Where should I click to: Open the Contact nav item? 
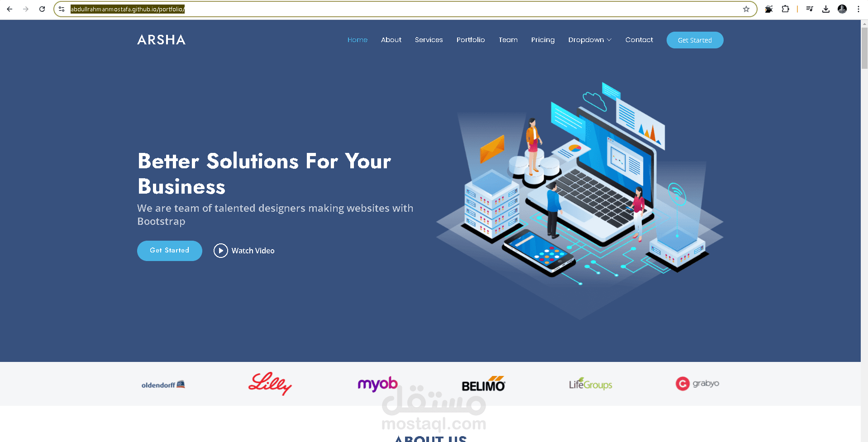pyautogui.click(x=639, y=40)
